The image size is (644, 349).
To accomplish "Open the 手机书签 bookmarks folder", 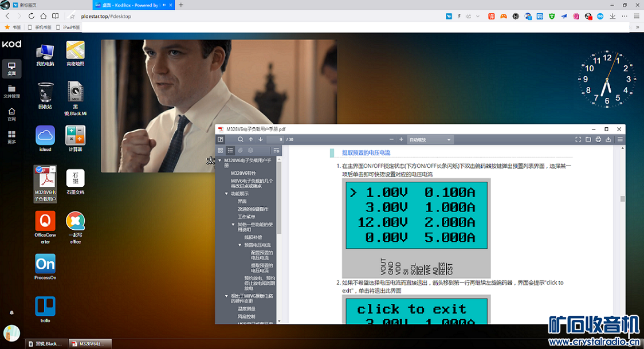I will click(x=40, y=27).
